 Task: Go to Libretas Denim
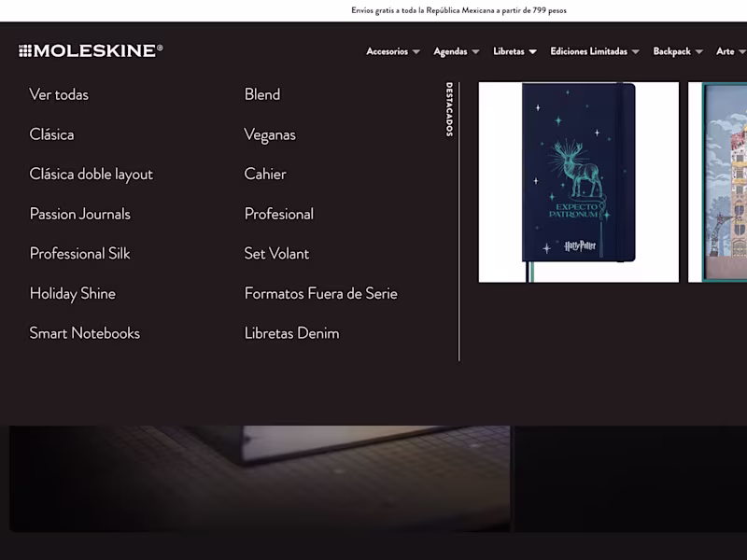pyautogui.click(x=291, y=333)
